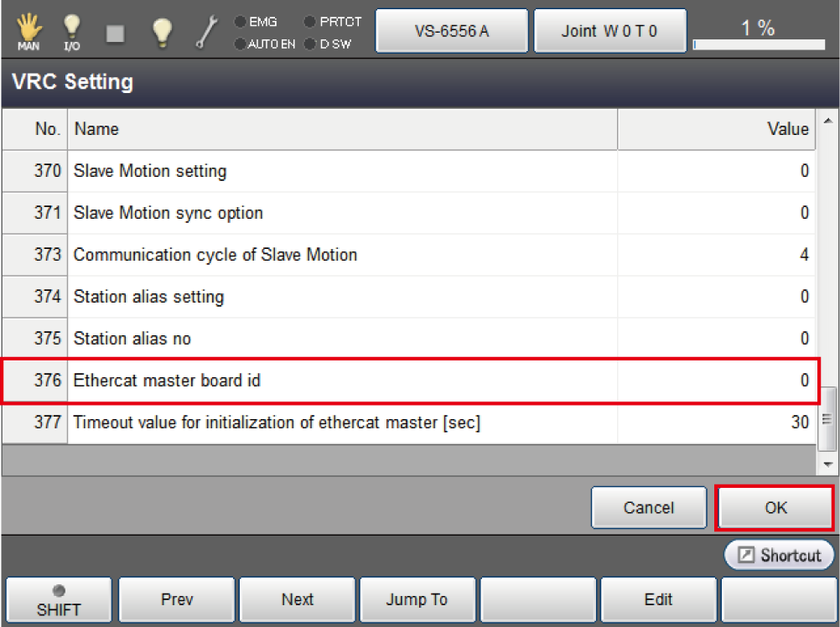Open the I/O lightbulb icon
The image size is (840, 627).
click(x=71, y=31)
